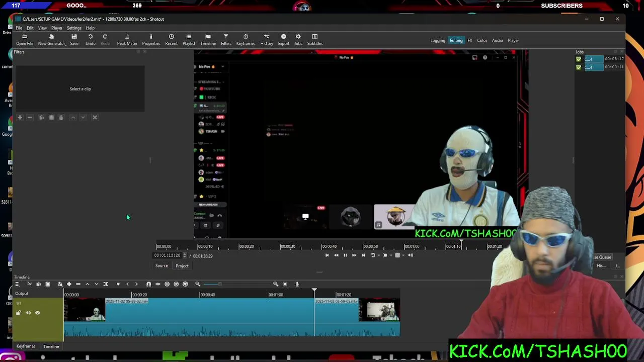Show the Peak Meter panel
The height and width of the screenshot is (362, 644).
click(127, 40)
